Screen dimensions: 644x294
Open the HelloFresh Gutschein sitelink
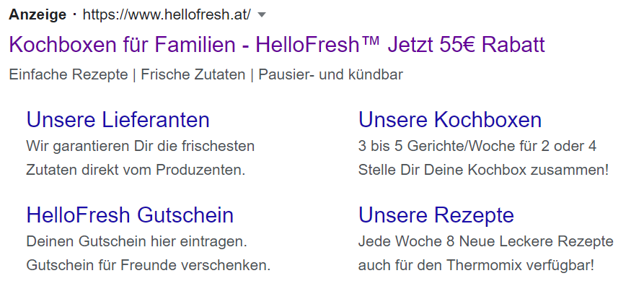pos(130,215)
